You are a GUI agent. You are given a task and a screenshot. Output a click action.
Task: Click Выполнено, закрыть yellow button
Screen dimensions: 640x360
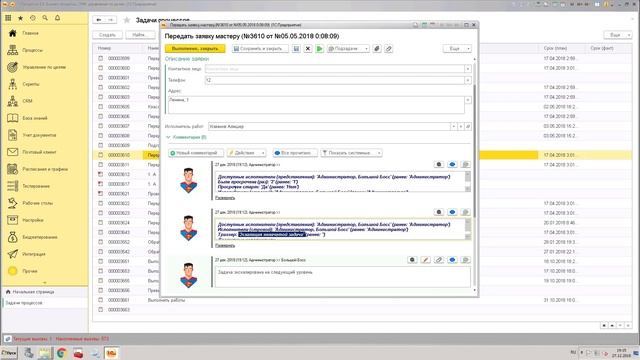click(195, 49)
